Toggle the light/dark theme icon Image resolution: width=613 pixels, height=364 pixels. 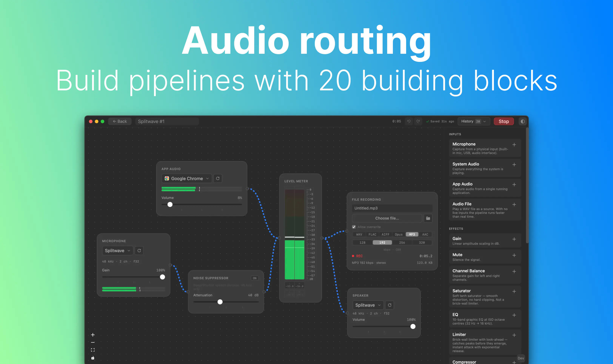point(523,121)
